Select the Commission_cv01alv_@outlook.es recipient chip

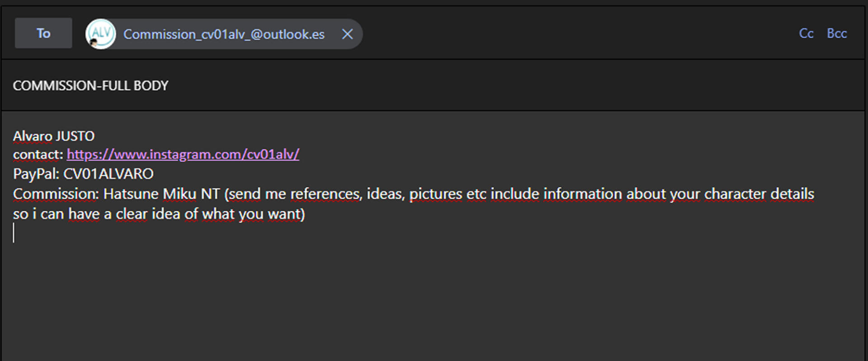[x=224, y=34]
